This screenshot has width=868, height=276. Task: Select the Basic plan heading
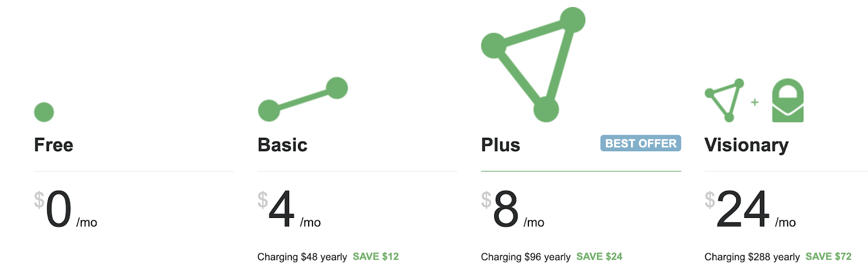pos(283,145)
